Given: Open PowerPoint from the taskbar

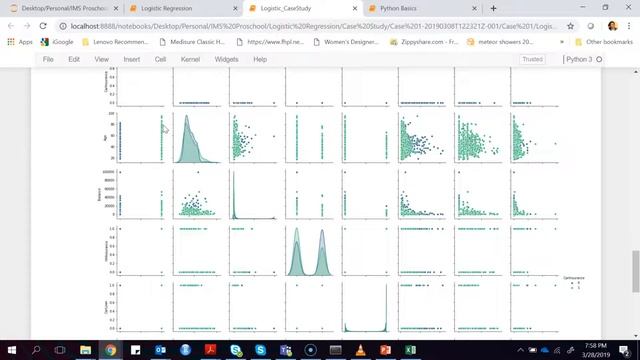Looking at the screenshot, I should (385, 350).
